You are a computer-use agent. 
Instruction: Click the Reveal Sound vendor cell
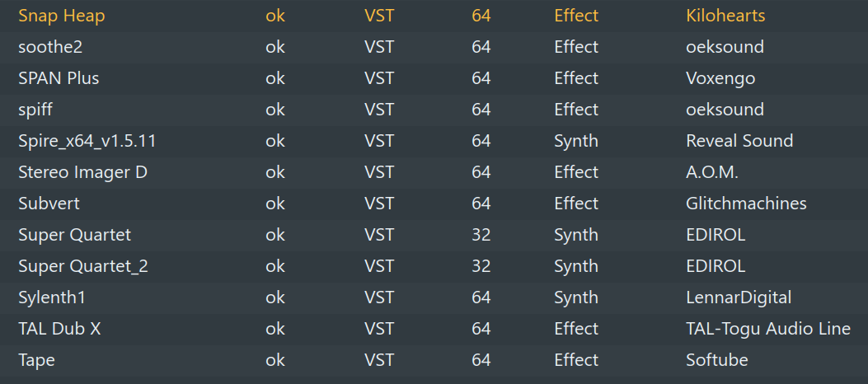point(739,141)
